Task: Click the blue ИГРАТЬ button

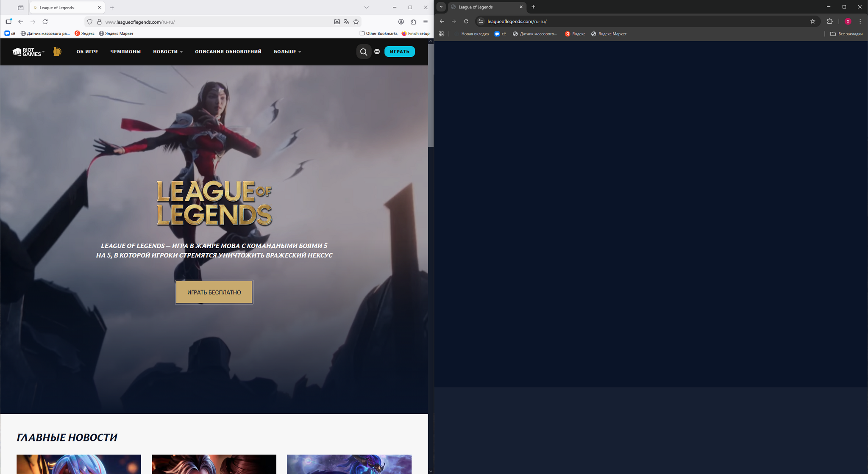Action: click(399, 52)
